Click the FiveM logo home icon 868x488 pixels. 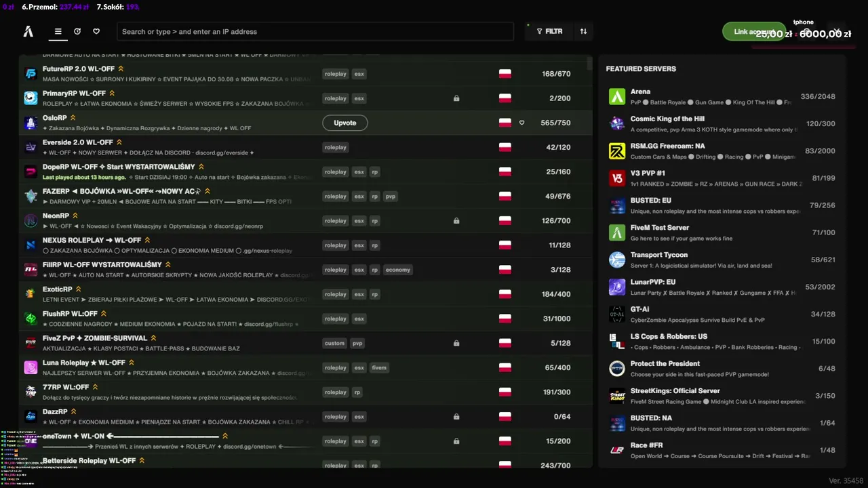click(28, 31)
